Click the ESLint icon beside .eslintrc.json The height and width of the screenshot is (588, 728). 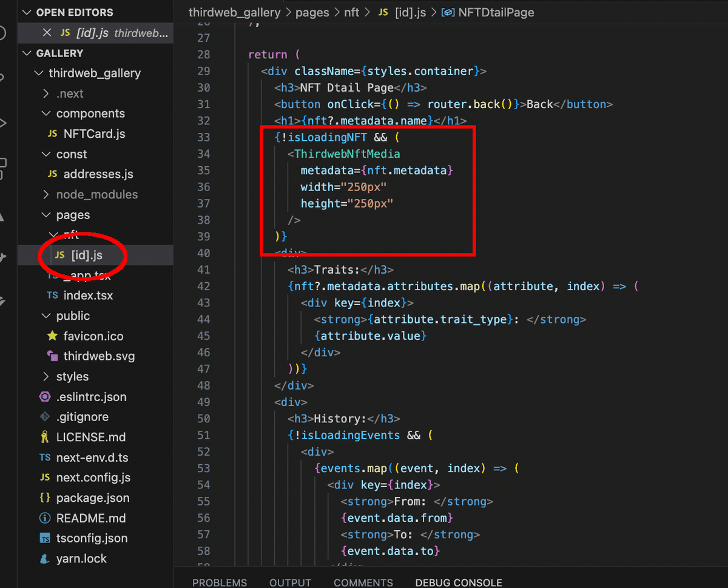click(45, 397)
